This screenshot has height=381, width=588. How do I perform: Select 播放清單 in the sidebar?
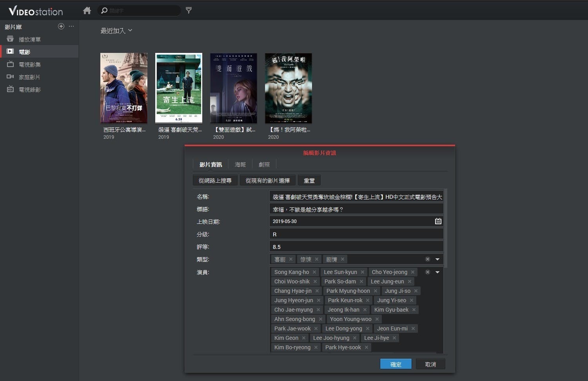pos(30,39)
